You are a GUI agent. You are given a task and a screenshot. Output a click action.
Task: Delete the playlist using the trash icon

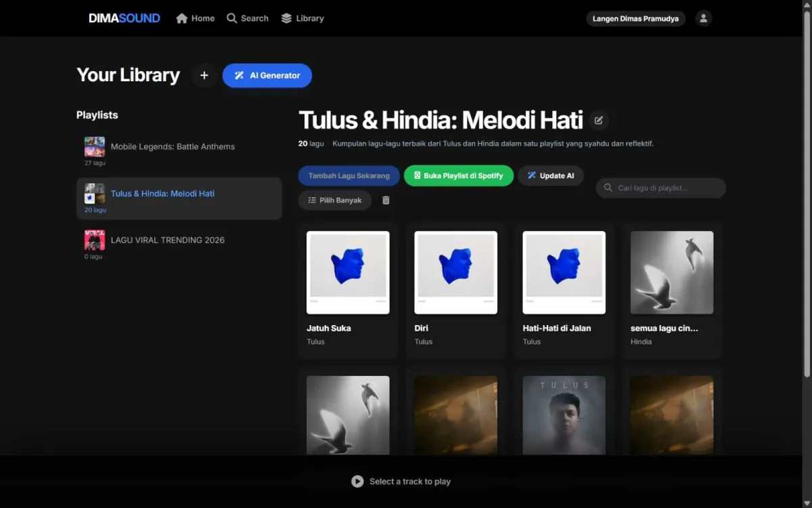(386, 200)
